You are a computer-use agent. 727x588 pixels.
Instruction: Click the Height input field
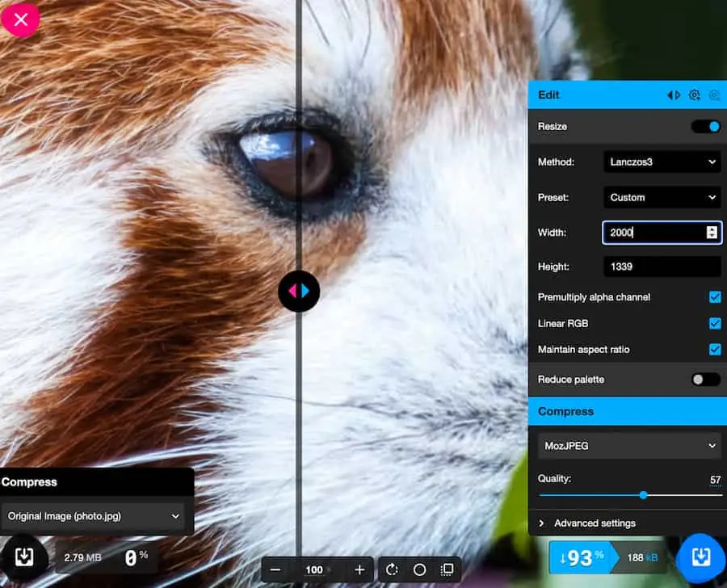click(662, 267)
